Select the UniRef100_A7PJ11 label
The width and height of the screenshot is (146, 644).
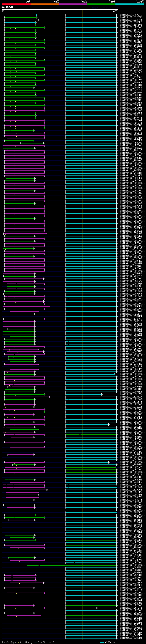131,90
